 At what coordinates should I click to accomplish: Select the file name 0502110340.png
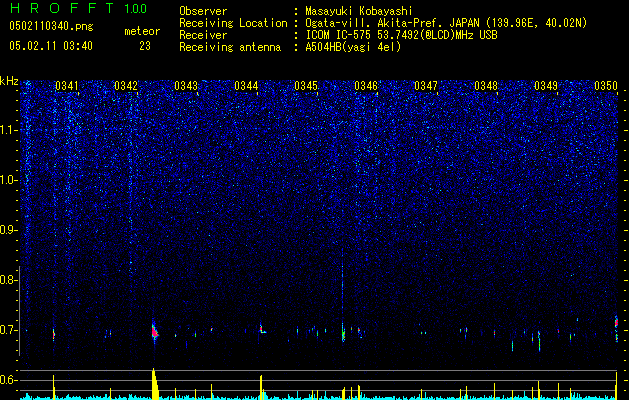click(x=51, y=26)
